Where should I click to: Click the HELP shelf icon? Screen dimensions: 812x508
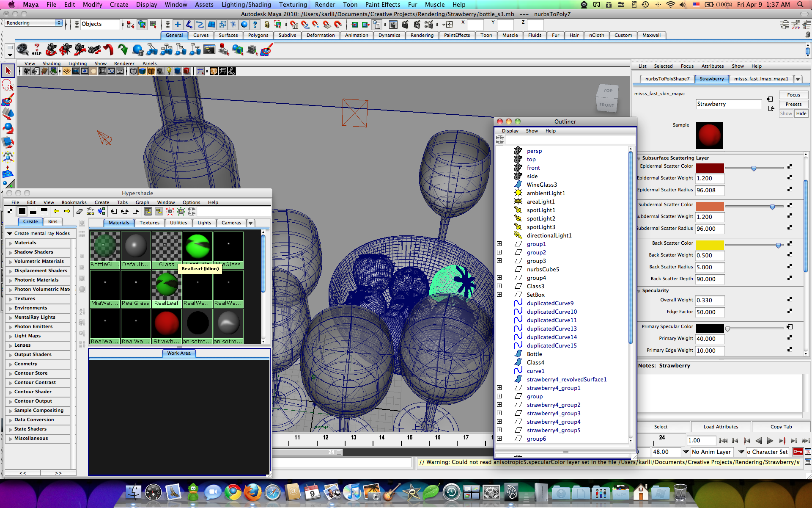36,50
